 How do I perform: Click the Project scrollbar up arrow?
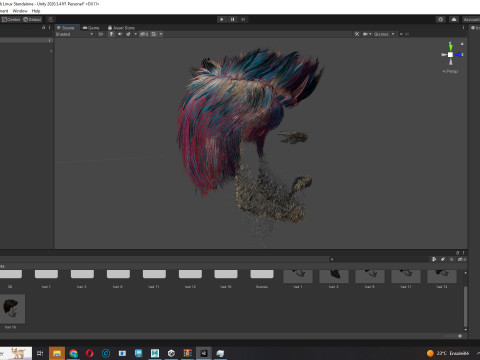[x=465, y=273]
